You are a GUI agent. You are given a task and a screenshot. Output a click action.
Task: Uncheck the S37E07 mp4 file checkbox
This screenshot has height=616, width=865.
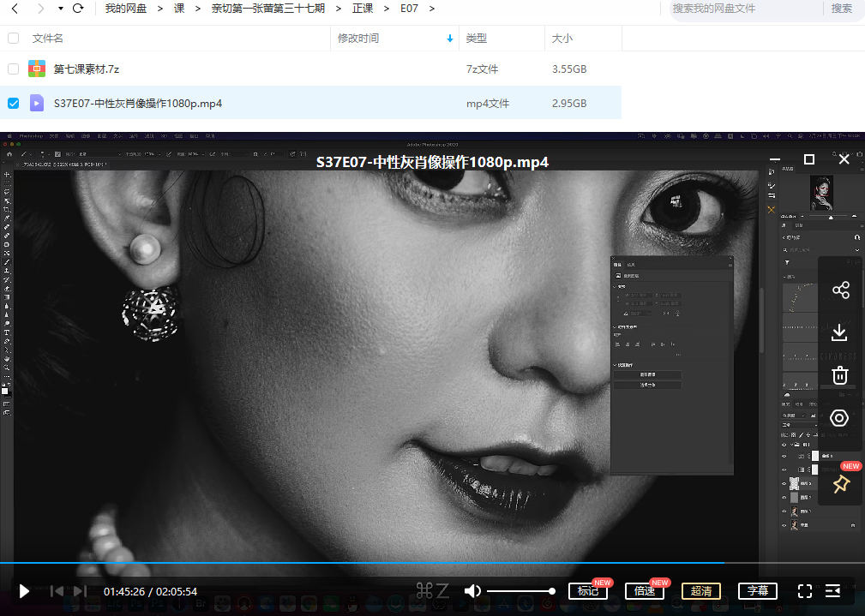(x=13, y=103)
